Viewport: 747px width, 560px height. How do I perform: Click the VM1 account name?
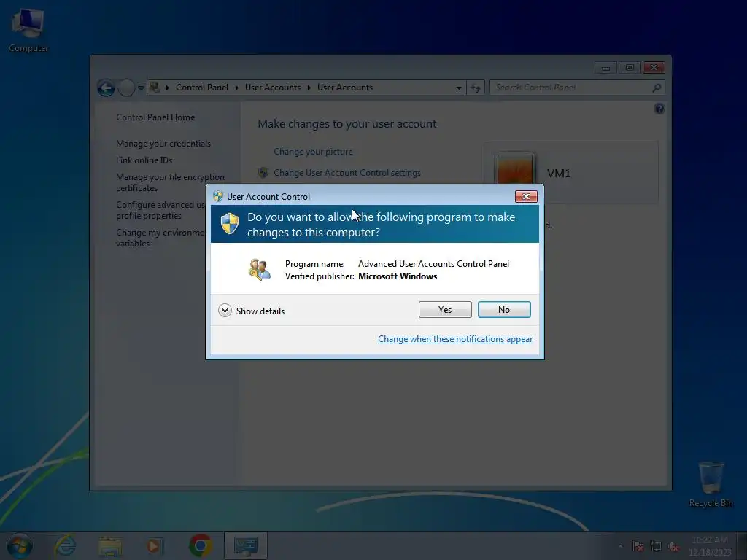pyautogui.click(x=559, y=174)
